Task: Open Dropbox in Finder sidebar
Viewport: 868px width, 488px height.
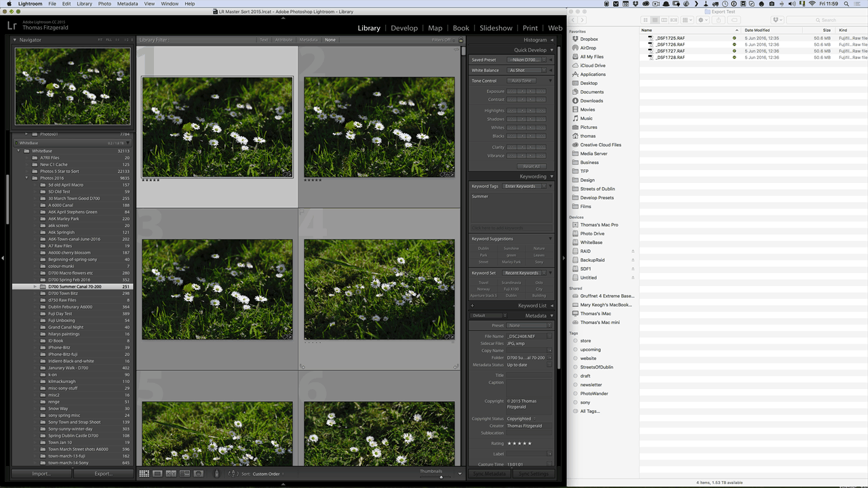Action: click(x=589, y=39)
